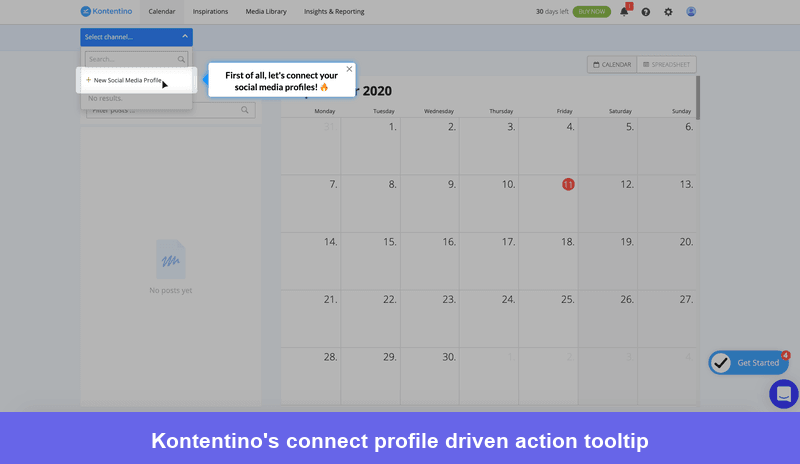Click the calendar vertical scrollbar
Image resolution: width=800 pixels, height=464 pixels.
[x=698, y=97]
